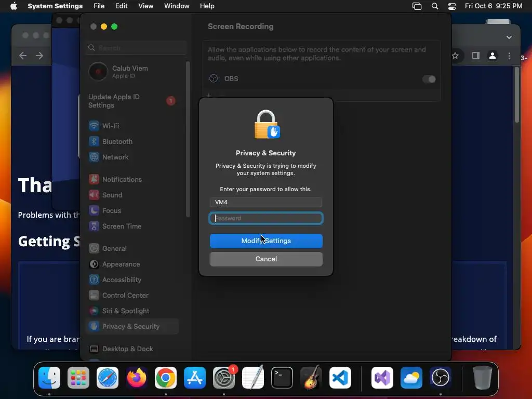Click the Wi-Fi icon in settings sidebar
This screenshot has height=399, width=532.
point(94,126)
